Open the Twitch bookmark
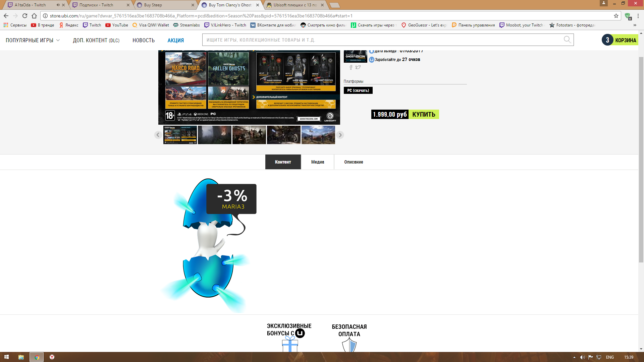 pos(92,25)
